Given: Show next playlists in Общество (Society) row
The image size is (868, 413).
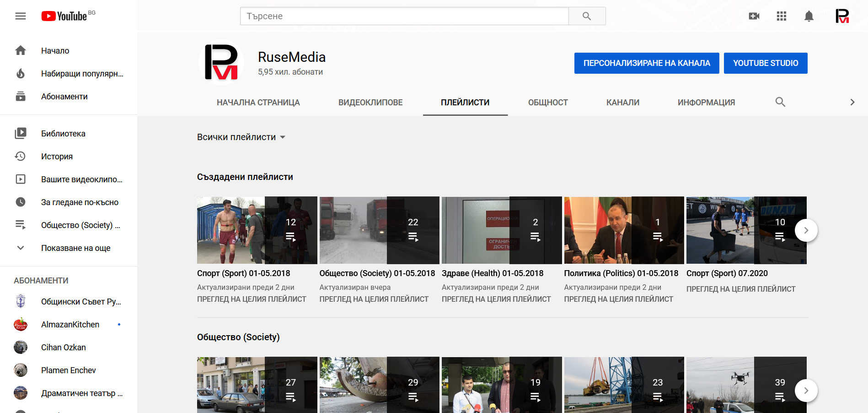Looking at the screenshot, I should click(x=806, y=391).
